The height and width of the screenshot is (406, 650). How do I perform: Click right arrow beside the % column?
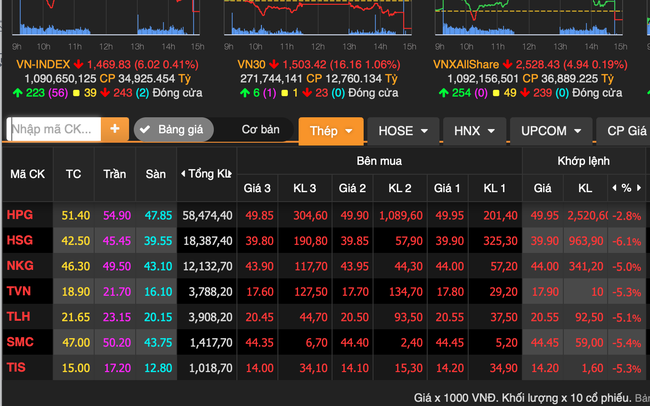pyautogui.click(x=639, y=187)
